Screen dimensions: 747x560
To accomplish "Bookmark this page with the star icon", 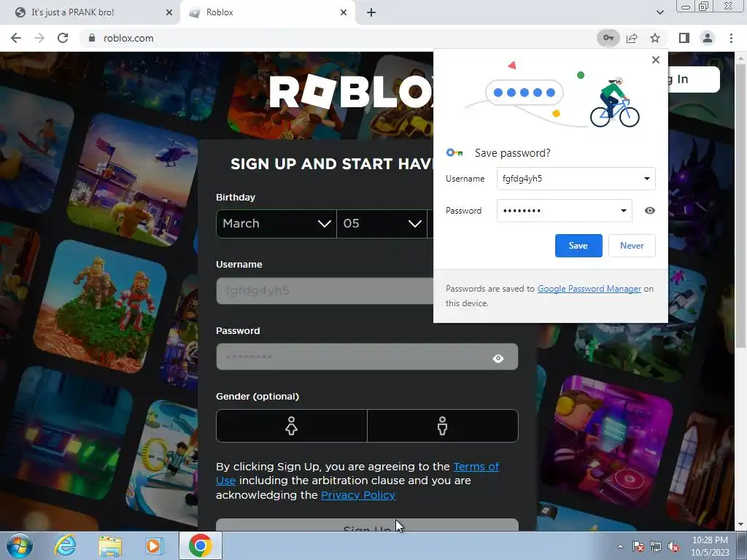I will click(655, 38).
